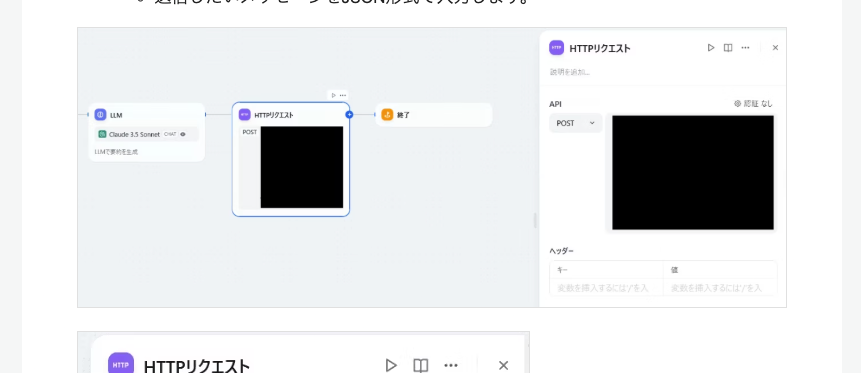Close the HTTPリクエスト side panel
861x373 pixels.
(775, 48)
